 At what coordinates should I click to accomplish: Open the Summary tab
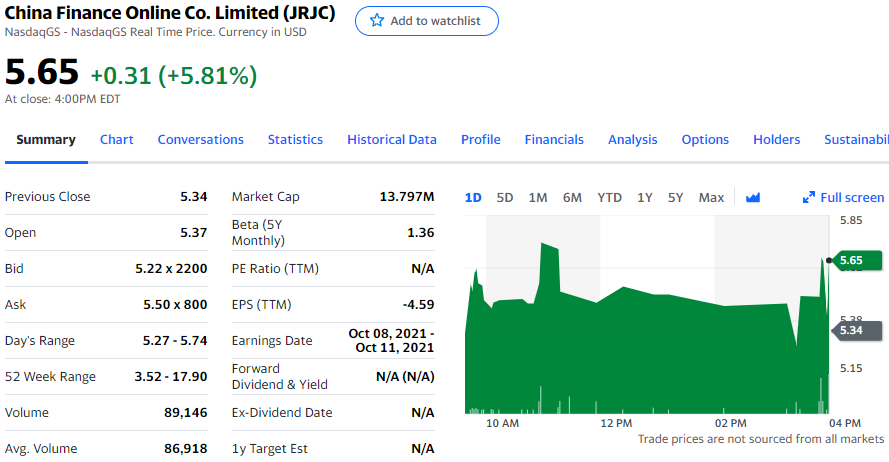[x=46, y=139]
